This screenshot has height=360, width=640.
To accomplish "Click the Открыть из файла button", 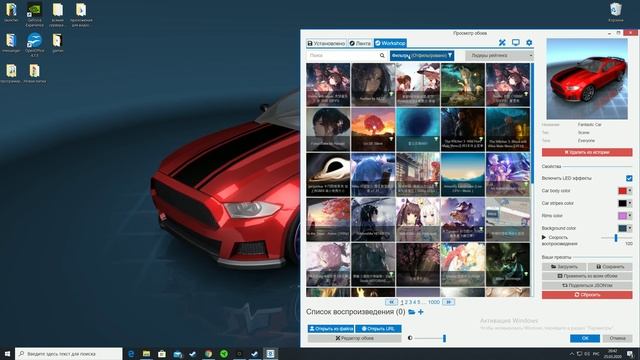I will [x=331, y=329].
